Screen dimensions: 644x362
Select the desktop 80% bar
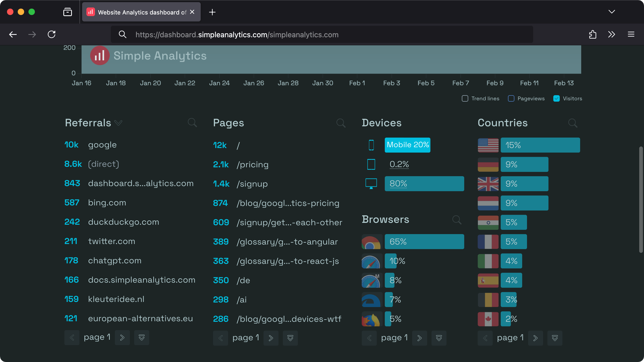pos(425,184)
